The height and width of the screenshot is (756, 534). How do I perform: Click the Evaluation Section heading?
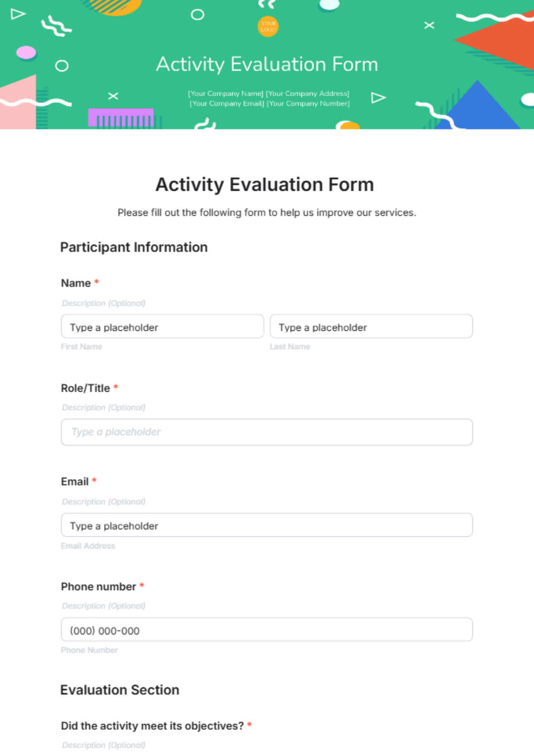click(119, 690)
